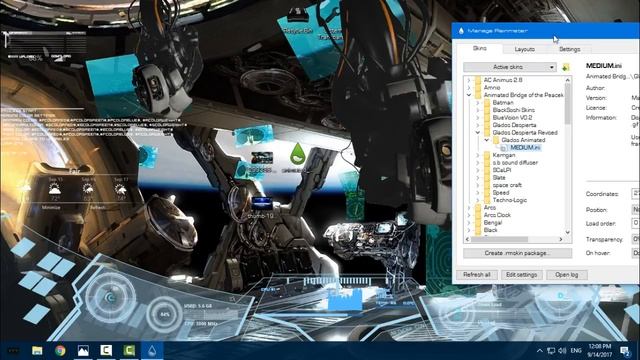640x360 pixels.
Task: Click the Refresh all button
Action: (477, 275)
